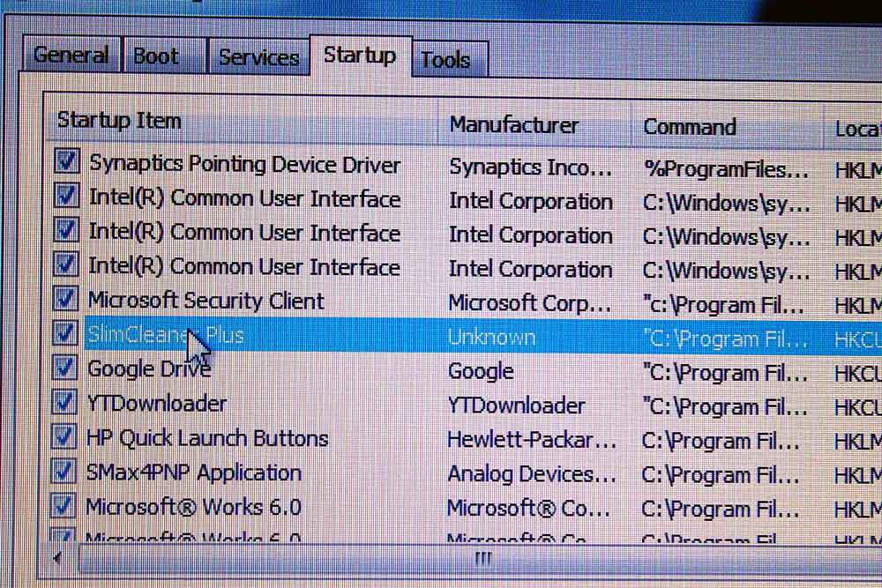Click the command cell for HP Quick Launch Buttons
Screen dimensions: 882x588
point(721,443)
